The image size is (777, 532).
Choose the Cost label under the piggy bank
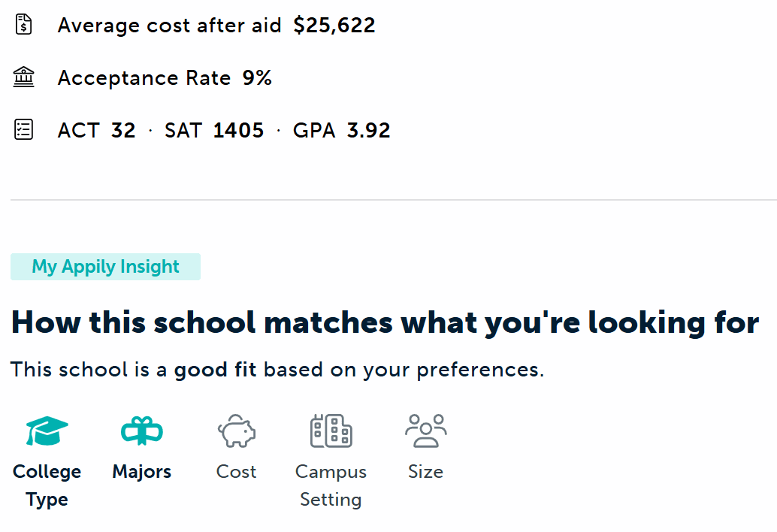237,472
